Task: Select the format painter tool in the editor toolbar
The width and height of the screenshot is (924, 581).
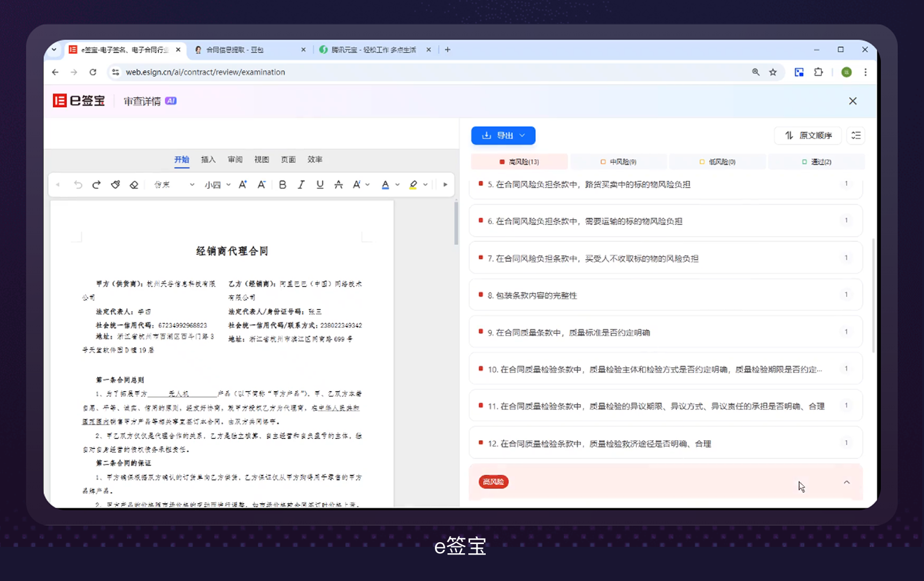Action: click(115, 184)
